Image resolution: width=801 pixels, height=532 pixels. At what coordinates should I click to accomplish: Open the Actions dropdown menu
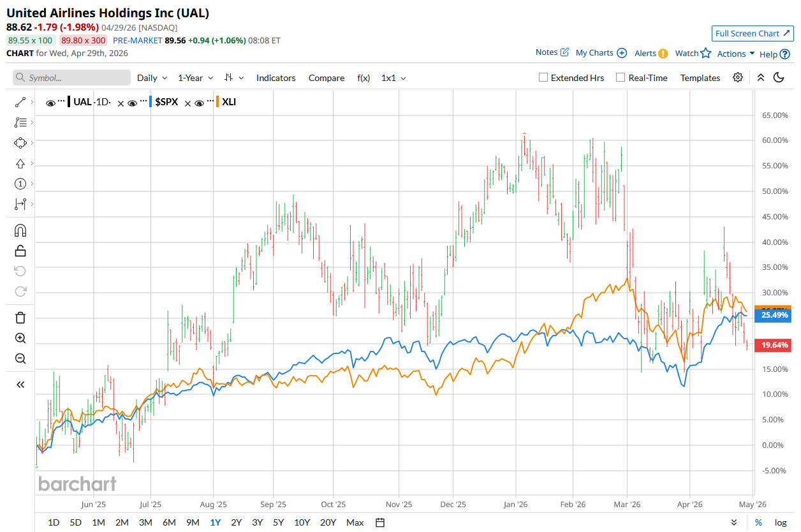(x=736, y=54)
